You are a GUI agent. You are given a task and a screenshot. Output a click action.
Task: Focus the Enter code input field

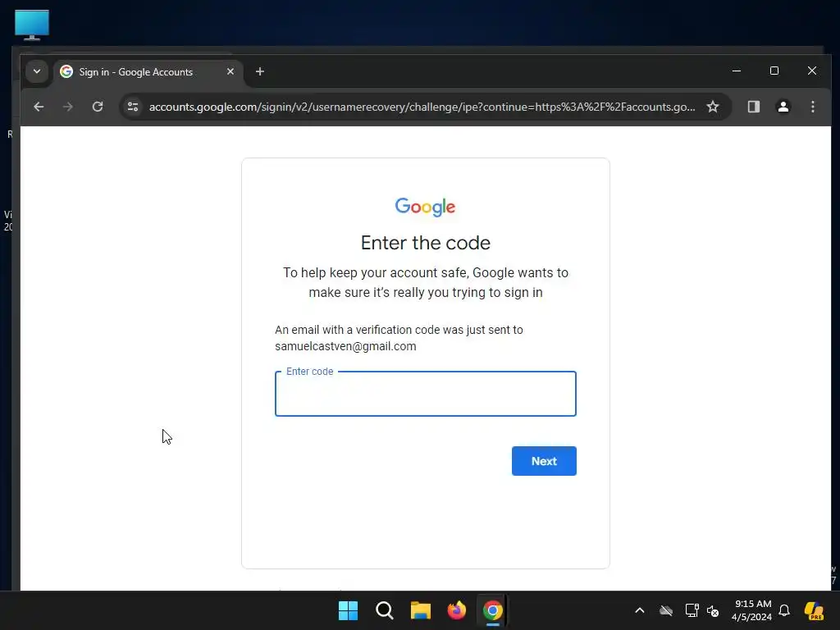point(426,394)
